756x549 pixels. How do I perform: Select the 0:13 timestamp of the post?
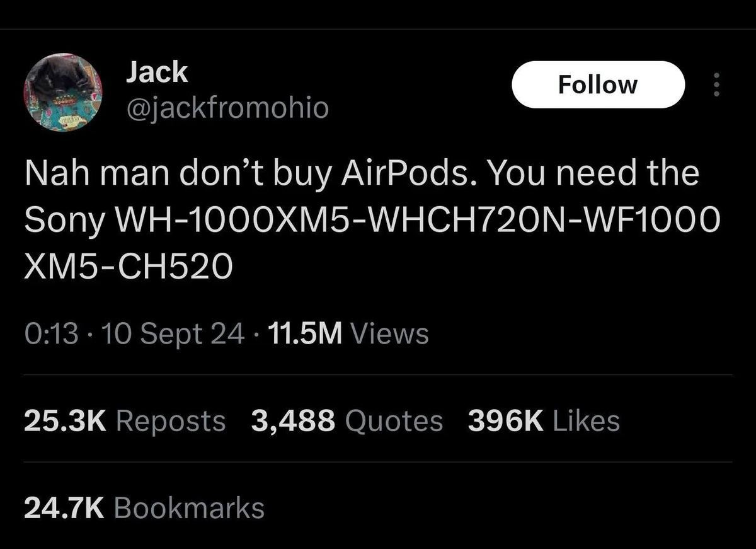pyautogui.click(x=52, y=333)
